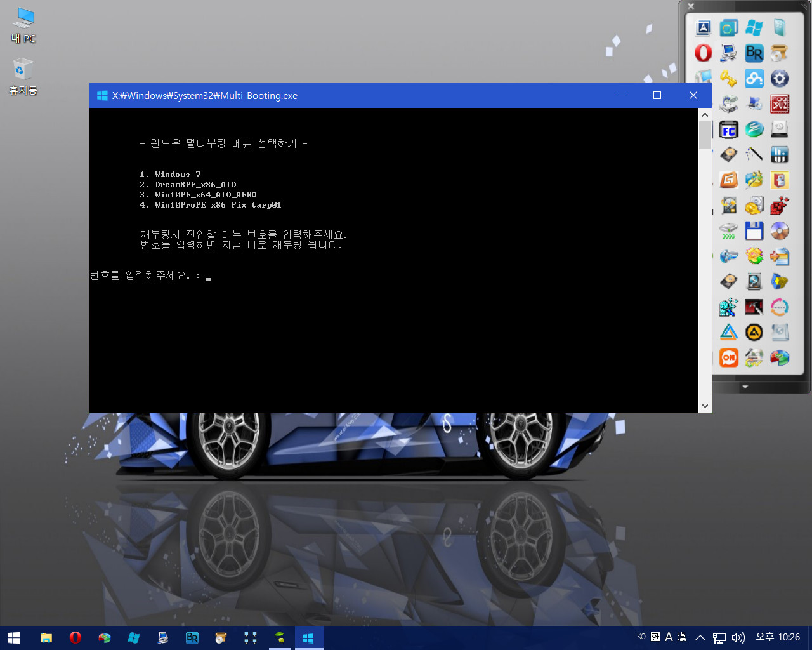This screenshot has width=812, height=650.
Task: Click the four-dots icon in taskbar
Action: click(251, 637)
